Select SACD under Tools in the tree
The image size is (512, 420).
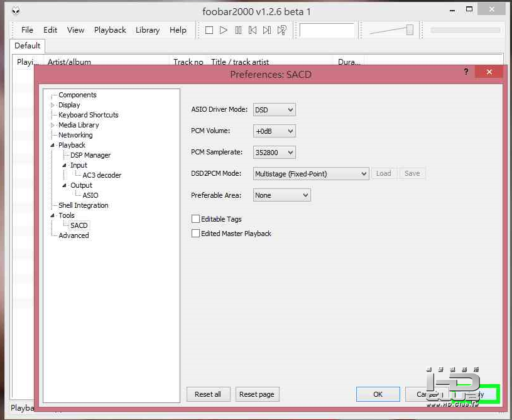click(x=79, y=225)
